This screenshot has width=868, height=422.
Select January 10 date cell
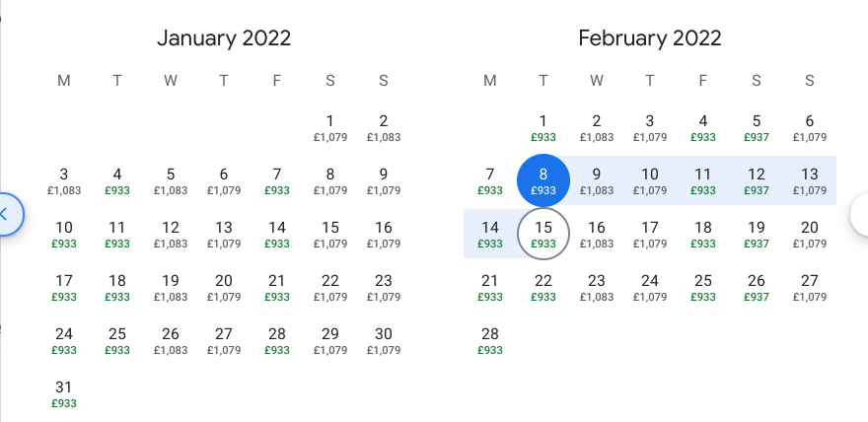click(64, 234)
